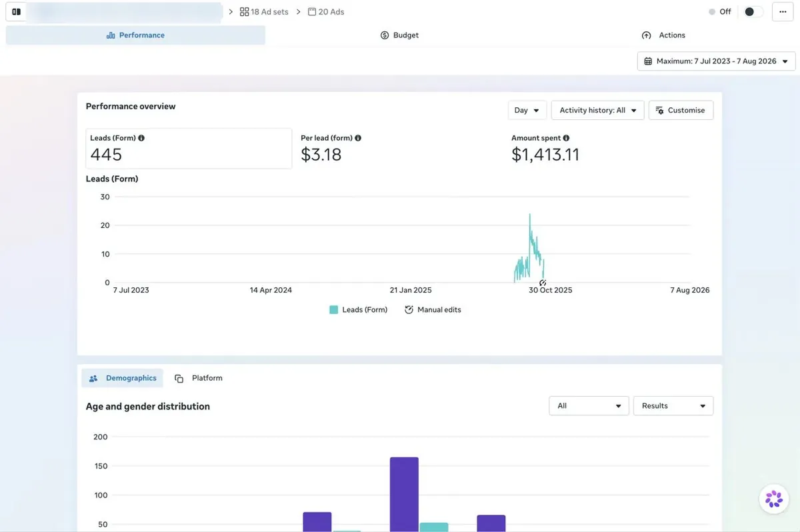The height and width of the screenshot is (532, 800).
Task: Click the Customise settings icon
Action: pyautogui.click(x=659, y=111)
